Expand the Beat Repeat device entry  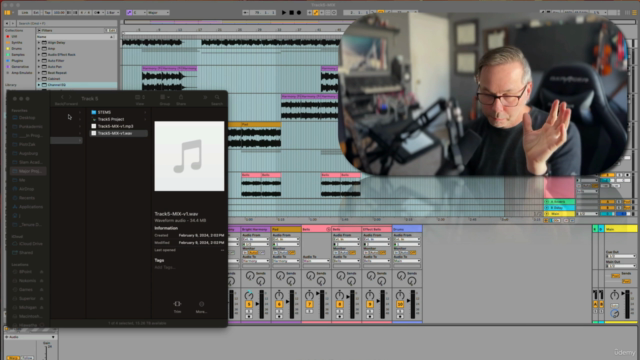coord(39,73)
